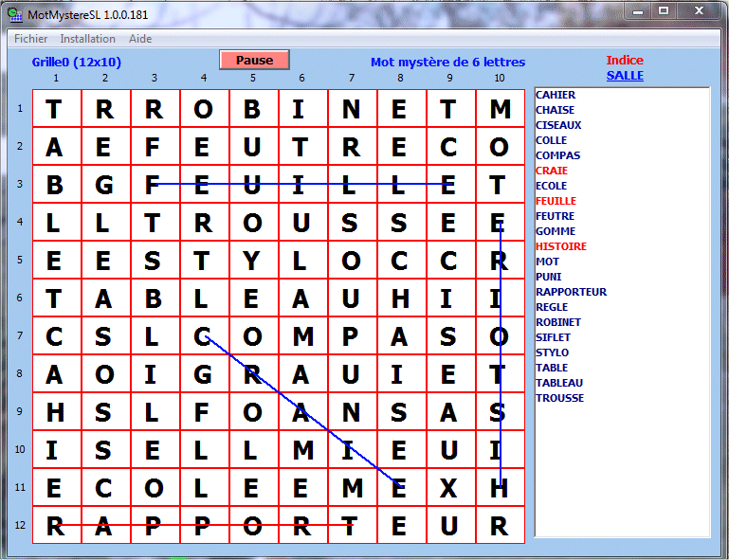Select CAHIER in the word list
This screenshot has height=560, width=729.
coord(556,95)
